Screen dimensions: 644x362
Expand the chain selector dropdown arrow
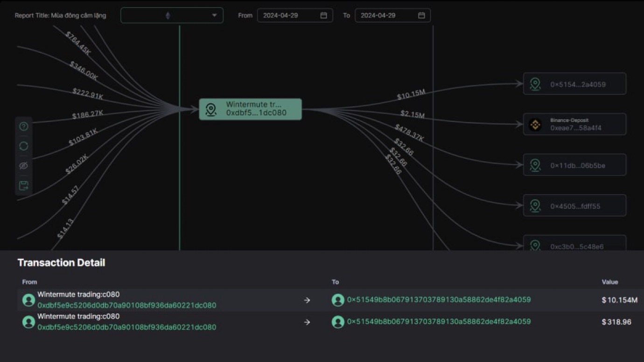click(x=214, y=15)
